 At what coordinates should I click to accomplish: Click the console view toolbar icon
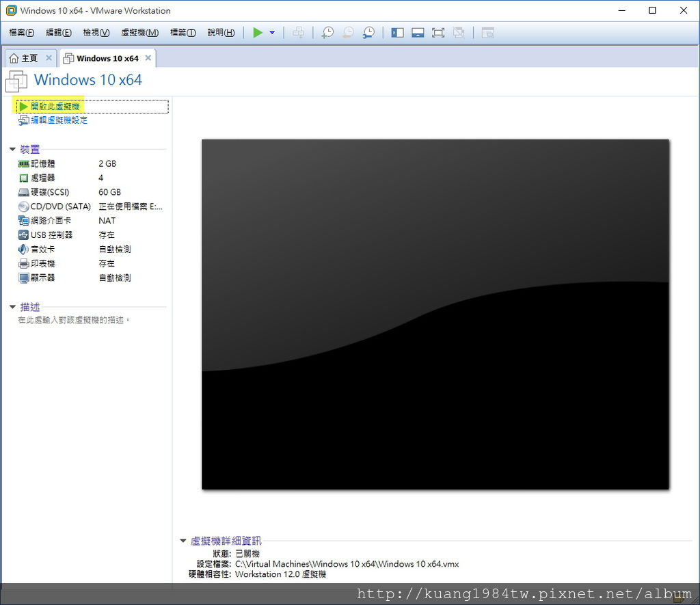[x=488, y=33]
